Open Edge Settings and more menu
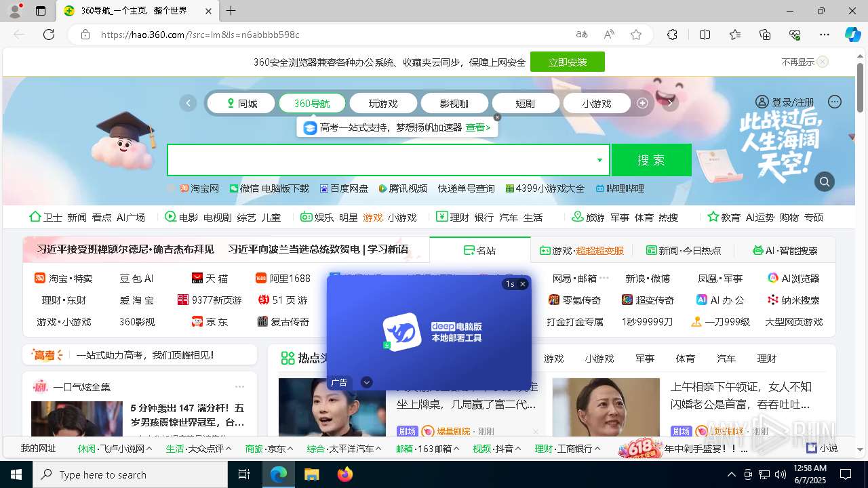Screen dimensions: 868x488 tap(825, 35)
